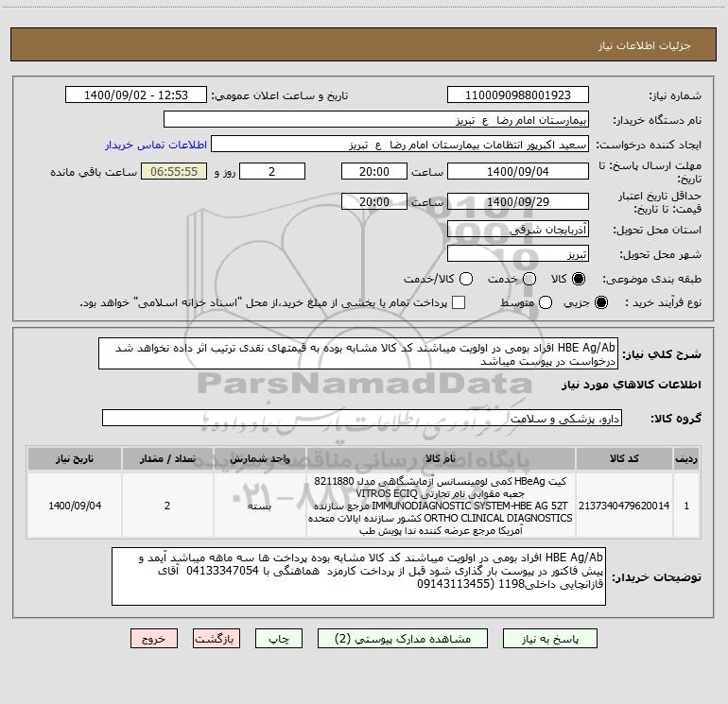Select the متوسط purchase type radio
728x704 pixels.
pyautogui.click(x=546, y=302)
